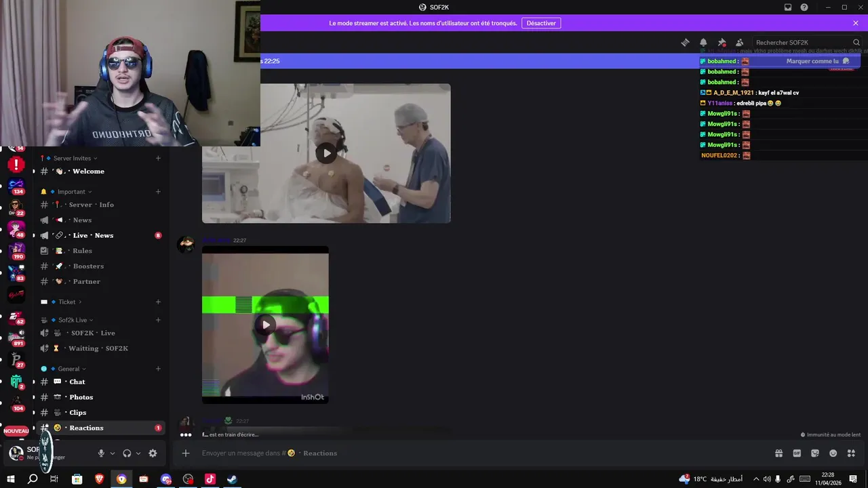Select the Reactions channel

(100, 428)
